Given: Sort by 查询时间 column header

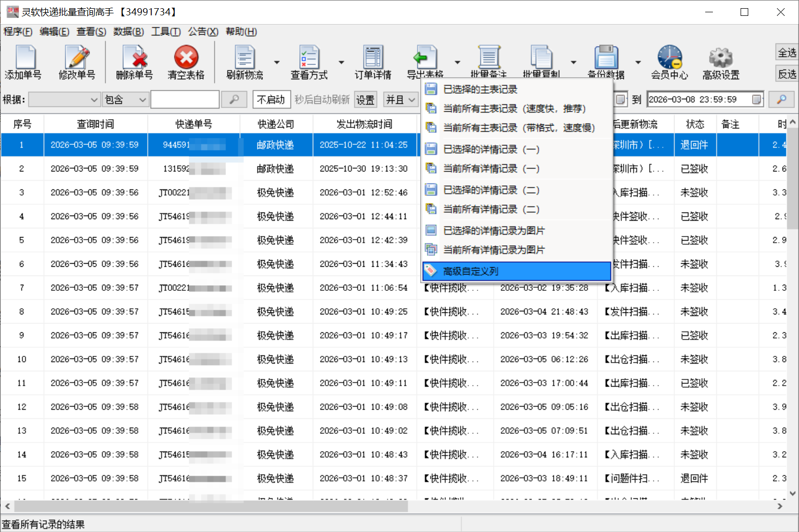Looking at the screenshot, I should coord(95,124).
